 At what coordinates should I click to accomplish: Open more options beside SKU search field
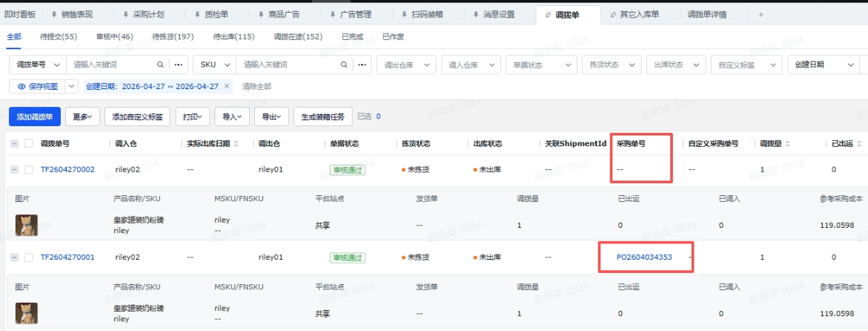[362, 65]
